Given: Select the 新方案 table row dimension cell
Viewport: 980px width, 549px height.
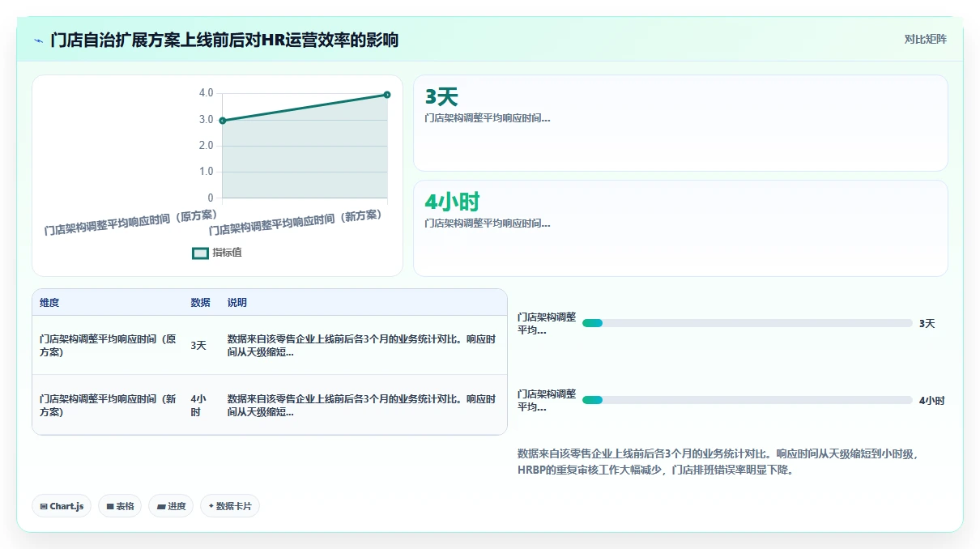Looking at the screenshot, I should 108,406.
